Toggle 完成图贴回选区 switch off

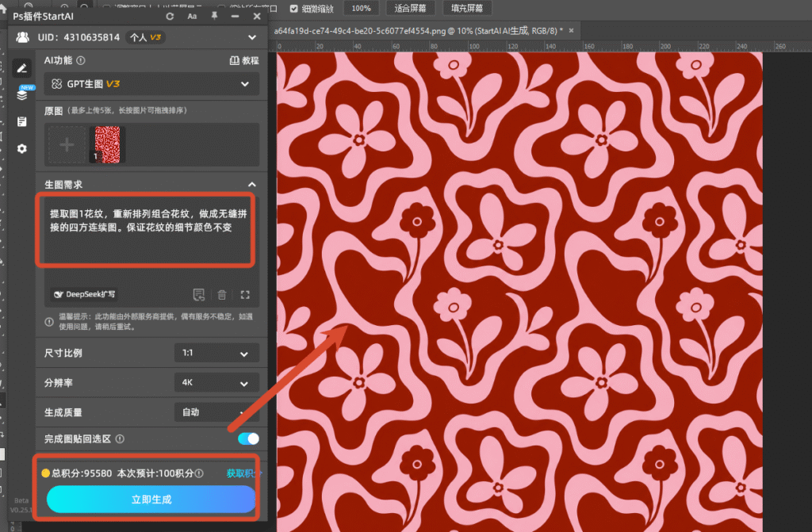(248, 438)
